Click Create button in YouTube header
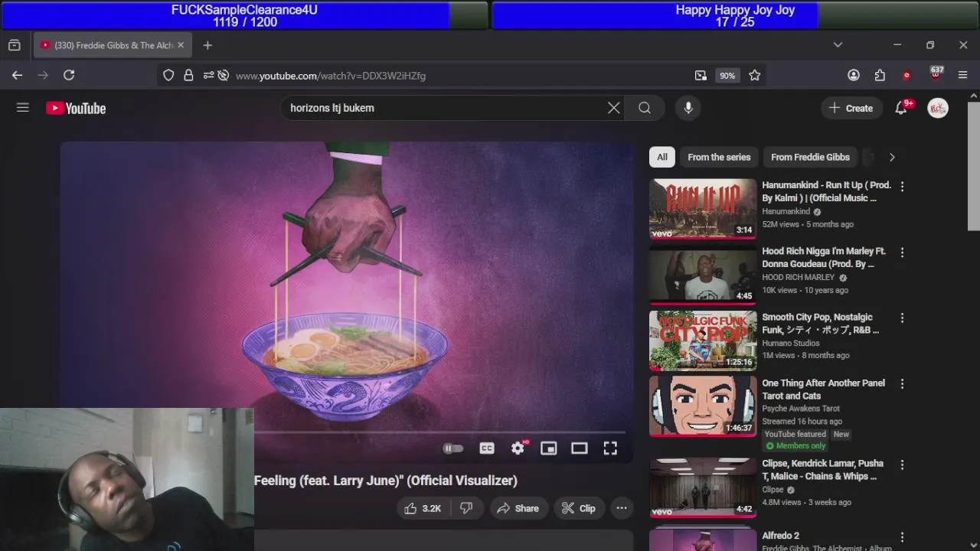The height and width of the screenshot is (551, 980). [x=851, y=108]
